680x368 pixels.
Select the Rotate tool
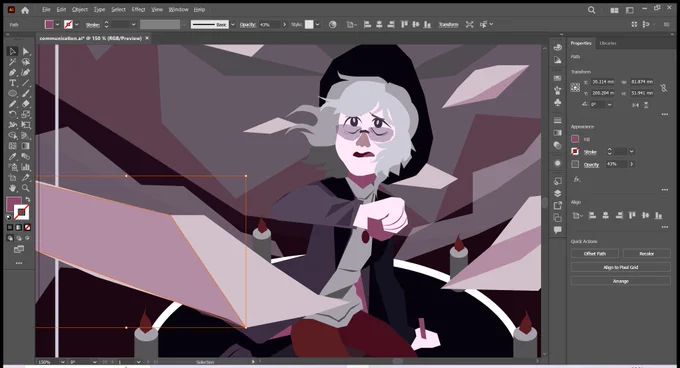coord(12,114)
